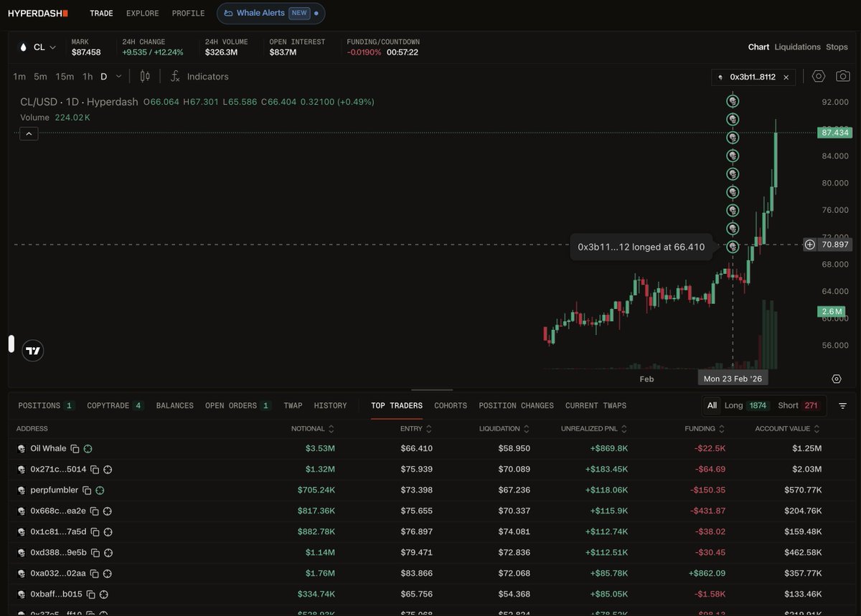Switch chart to 15m timeframe
The height and width of the screenshot is (616, 861).
(65, 76)
